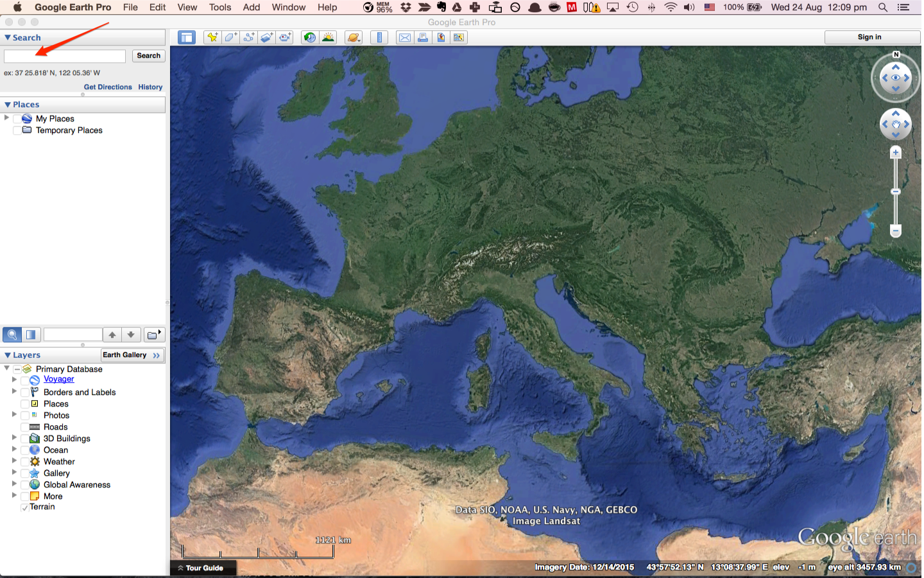Collapse the Layers panel triangle
This screenshot has height=578, width=924.
[8, 355]
